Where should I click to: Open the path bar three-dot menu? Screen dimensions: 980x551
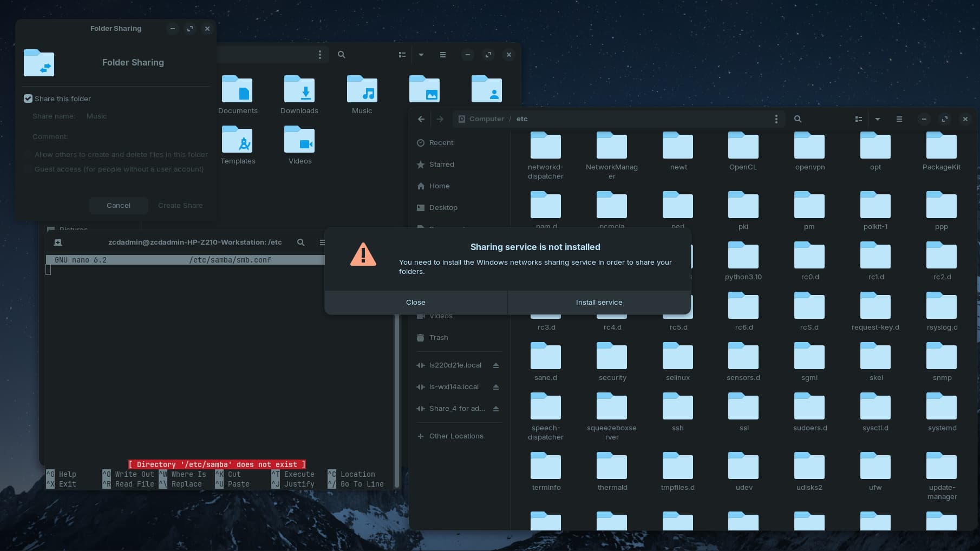(776, 119)
